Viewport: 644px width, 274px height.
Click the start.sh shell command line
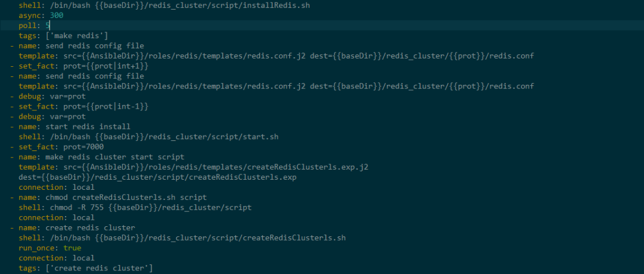(148, 137)
